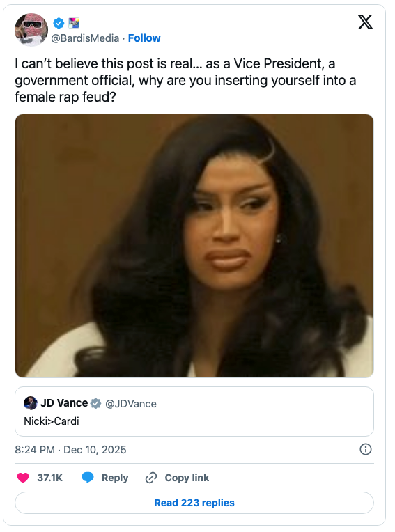395x532 pixels.
Task: Click the X logo icon
Action: pos(366,22)
